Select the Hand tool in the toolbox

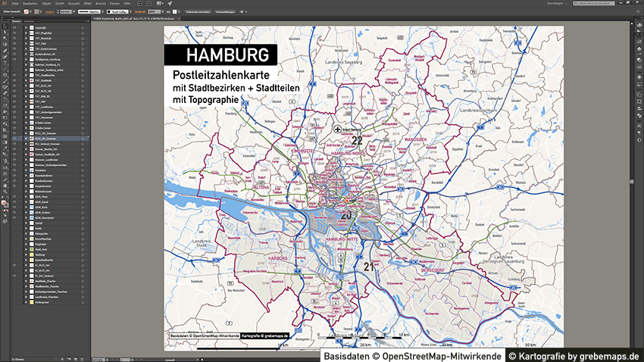pos(4,186)
